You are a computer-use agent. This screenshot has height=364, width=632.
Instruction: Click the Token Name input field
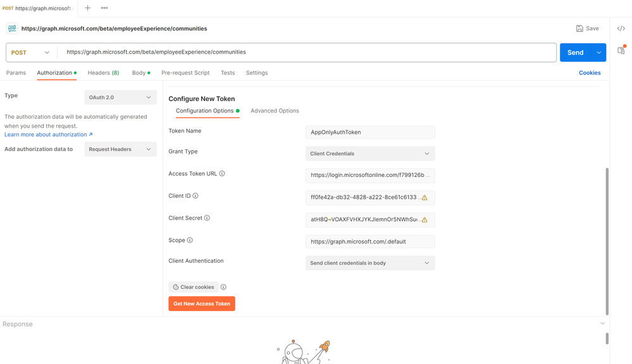coord(370,132)
